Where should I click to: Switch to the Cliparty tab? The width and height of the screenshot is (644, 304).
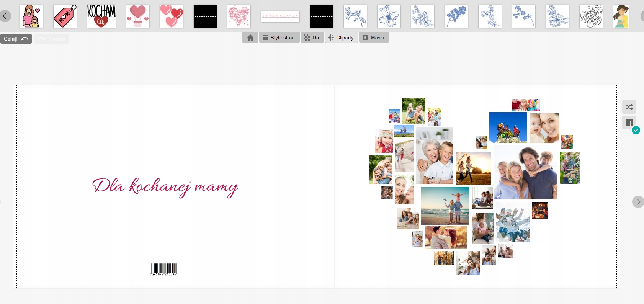342,38
